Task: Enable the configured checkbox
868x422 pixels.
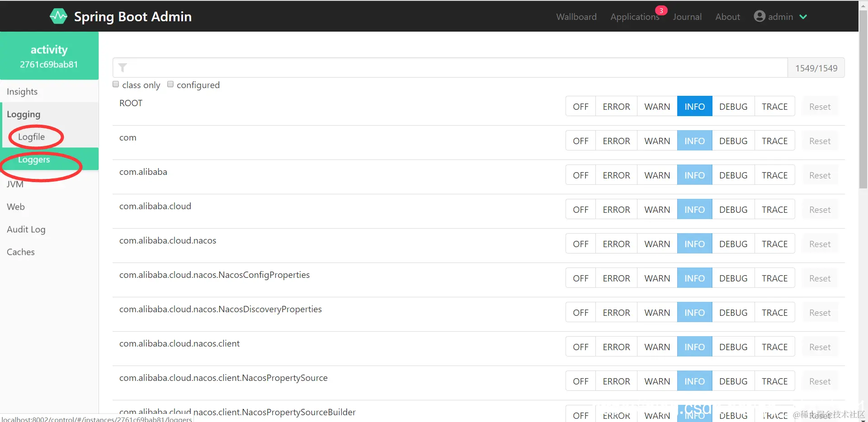Action: 170,84
